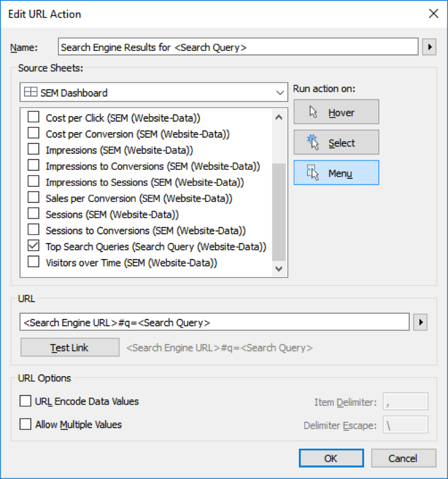Image resolution: width=448 pixels, height=479 pixels.
Task: Click the scrollbar up arrow in sheet list
Action: 279,117
